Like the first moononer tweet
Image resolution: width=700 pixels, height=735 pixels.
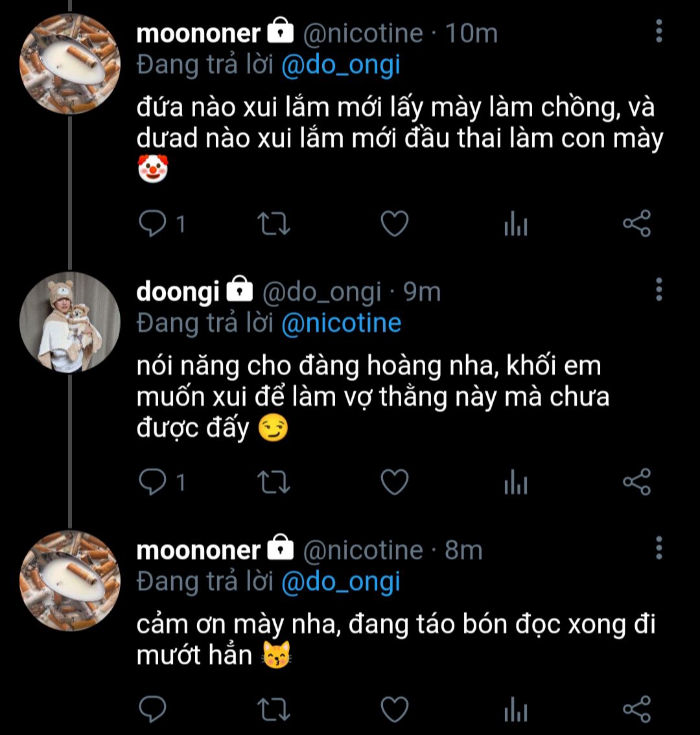(393, 224)
